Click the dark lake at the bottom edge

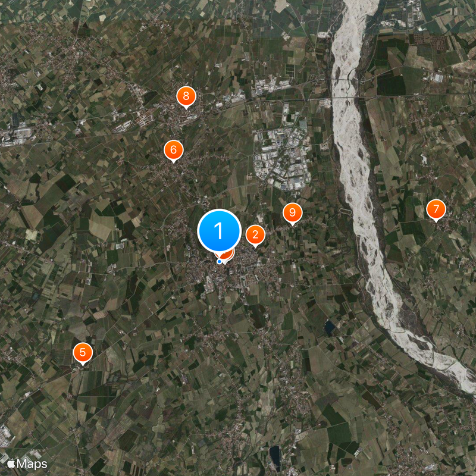click(x=275, y=456)
